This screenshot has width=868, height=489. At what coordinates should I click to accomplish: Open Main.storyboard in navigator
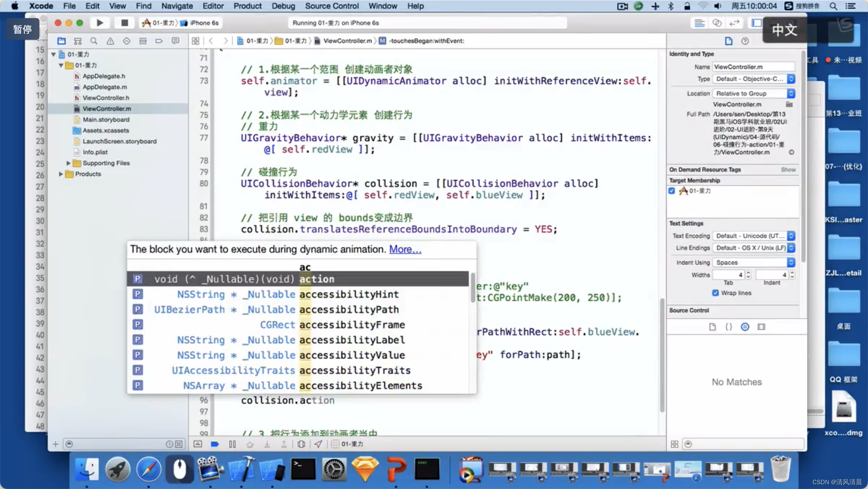coord(106,120)
